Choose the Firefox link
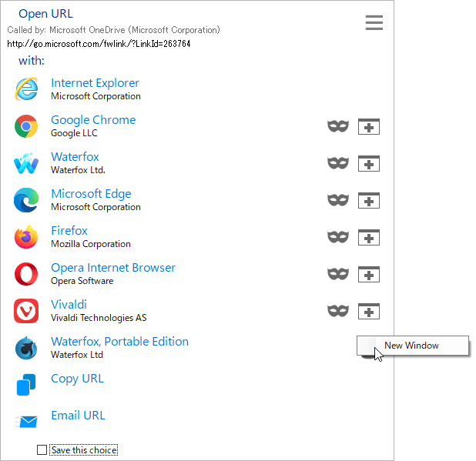This screenshot has height=461, width=476. point(69,231)
